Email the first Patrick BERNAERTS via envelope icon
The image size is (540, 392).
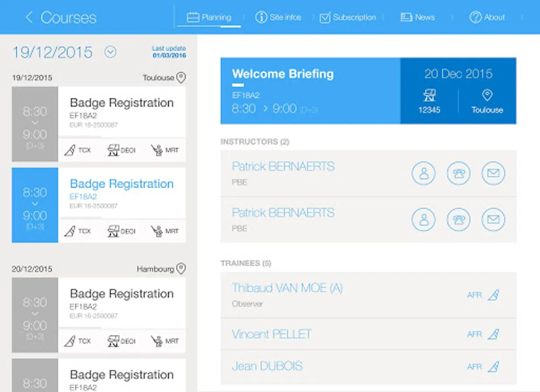pyautogui.click(x=493, y=173)
